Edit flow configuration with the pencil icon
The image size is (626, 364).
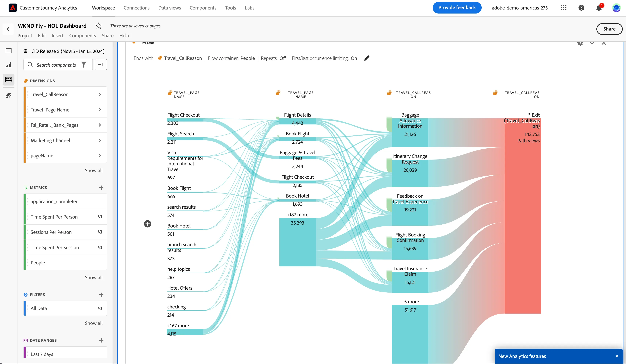[x=366, y=58]
